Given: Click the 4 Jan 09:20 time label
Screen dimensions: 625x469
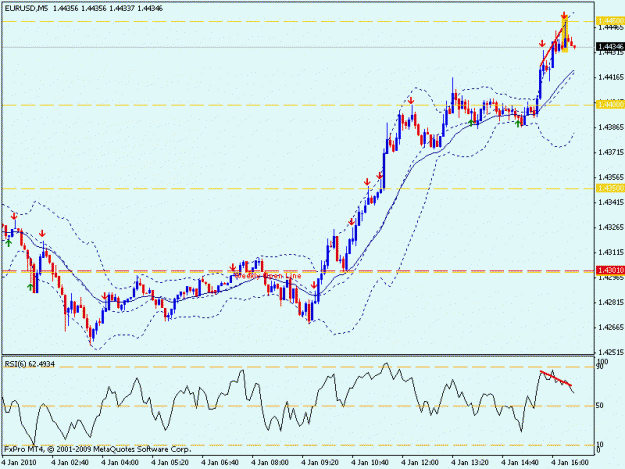Looking at the screenshot, I should click(320, 463).
